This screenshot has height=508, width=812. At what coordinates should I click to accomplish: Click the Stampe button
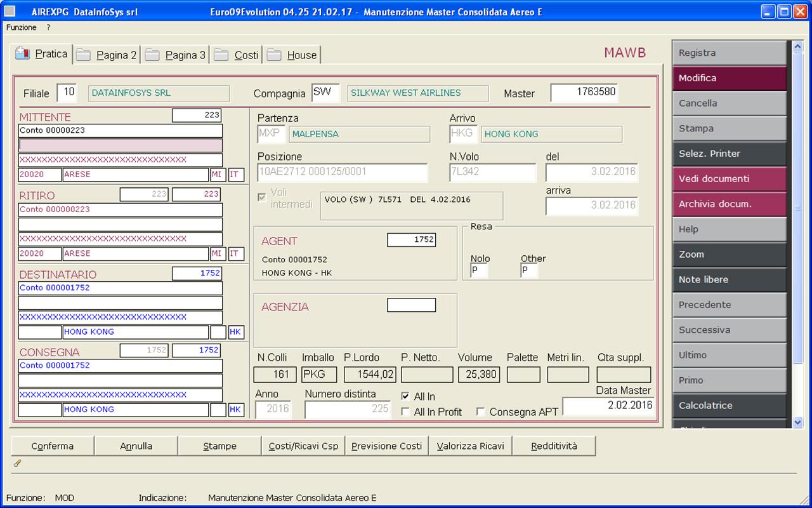point(219,446)
